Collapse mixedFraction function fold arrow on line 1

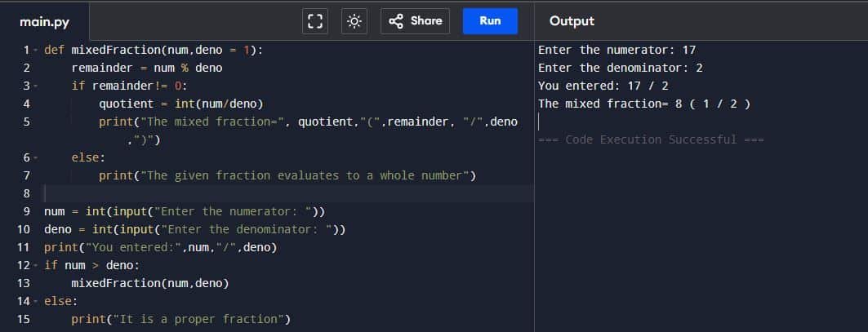tap(35, 50)
